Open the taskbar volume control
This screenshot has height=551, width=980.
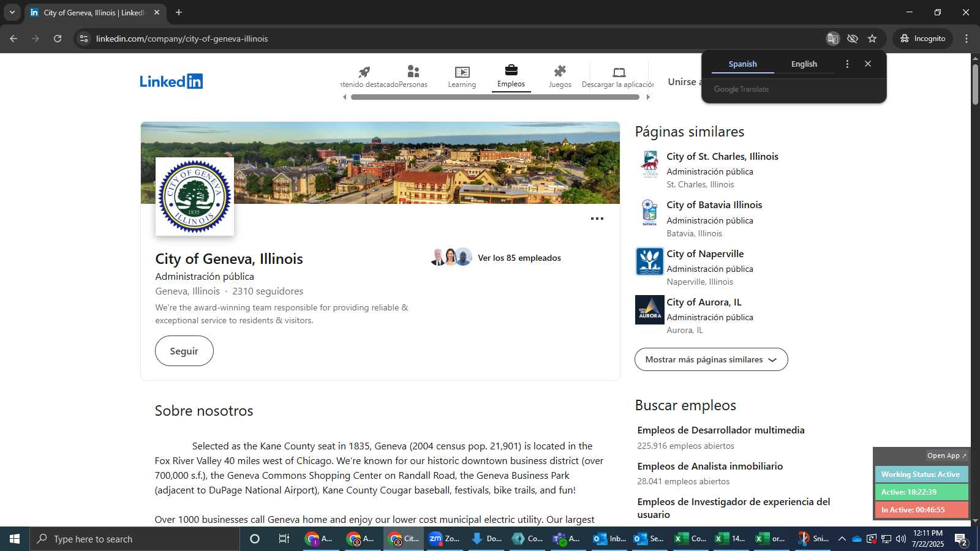click(900, 539)
